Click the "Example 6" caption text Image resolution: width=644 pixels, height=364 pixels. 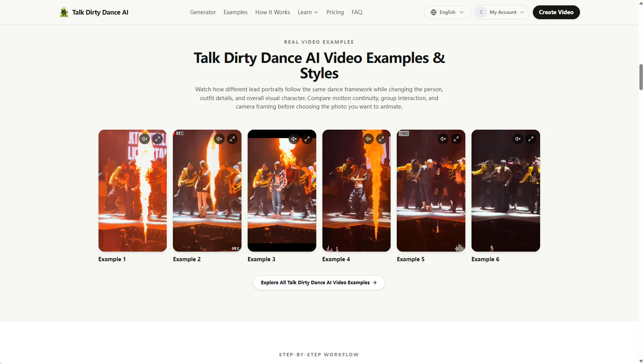coord(485,259)
